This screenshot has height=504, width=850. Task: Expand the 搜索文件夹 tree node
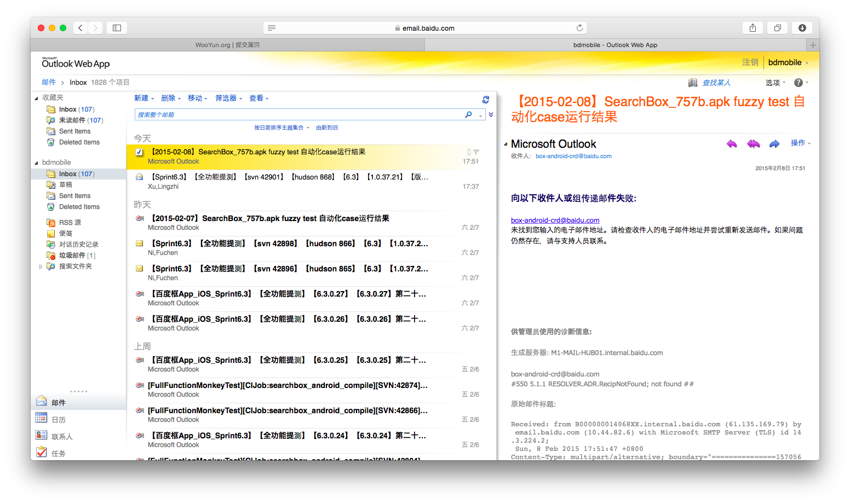click(x=41, y=267)
